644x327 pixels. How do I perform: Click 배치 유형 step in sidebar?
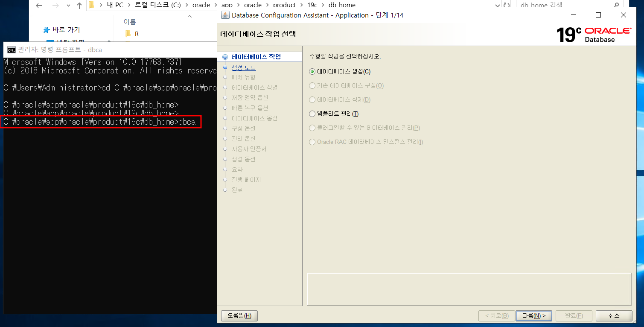click(244, 77)
